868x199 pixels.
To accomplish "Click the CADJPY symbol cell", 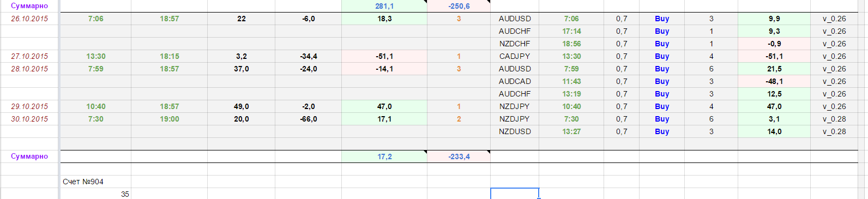I will (x=515, y=56).
